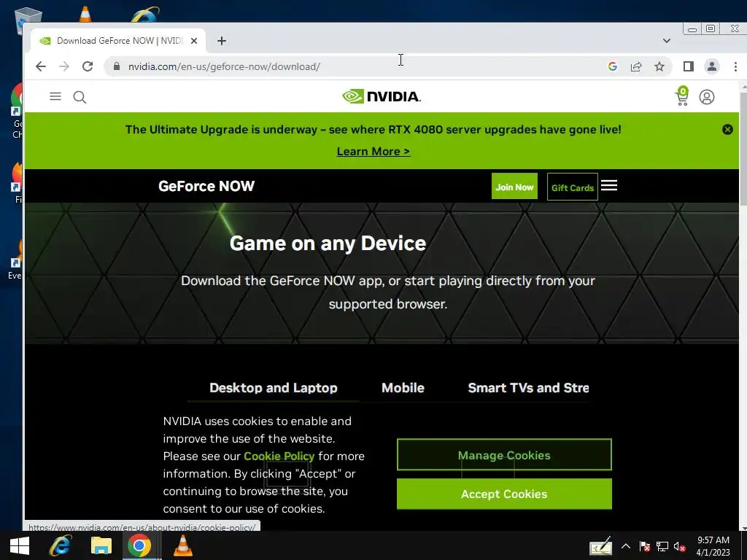
Task: Click the 'Game on any Device' heading
Action: tap(328, 244)
